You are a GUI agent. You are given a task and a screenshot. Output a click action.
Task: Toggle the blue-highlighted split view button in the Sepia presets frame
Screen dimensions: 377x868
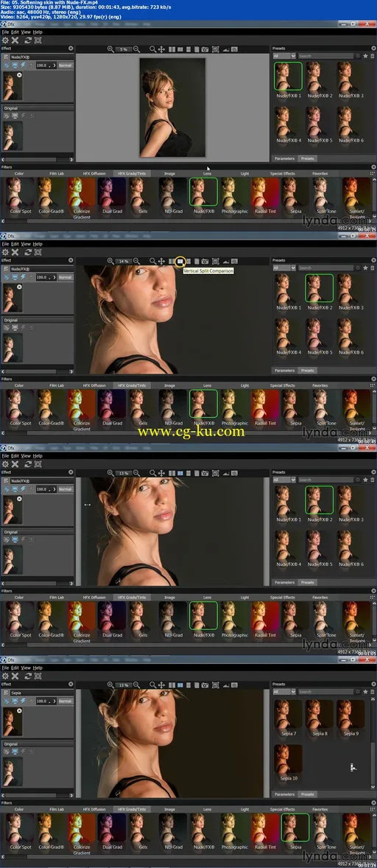[x=180, y=685]
